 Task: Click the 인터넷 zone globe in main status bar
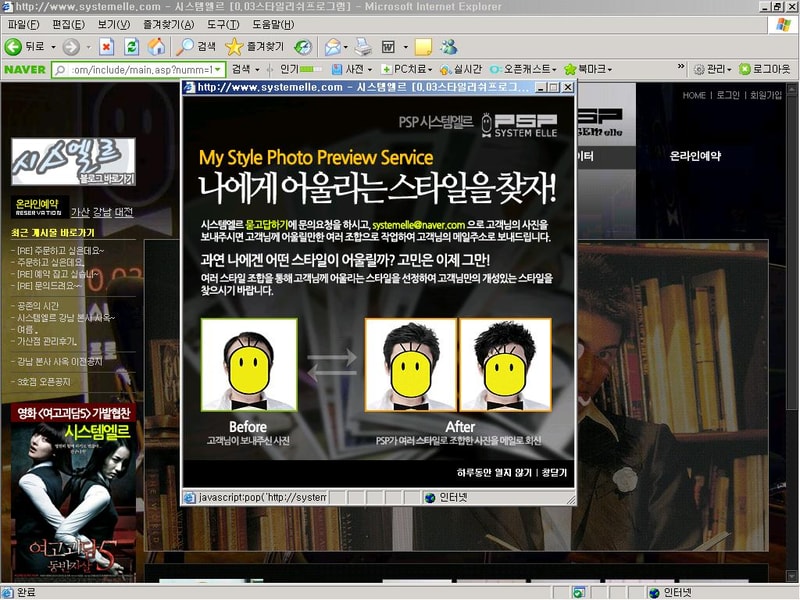click(654, 592)
